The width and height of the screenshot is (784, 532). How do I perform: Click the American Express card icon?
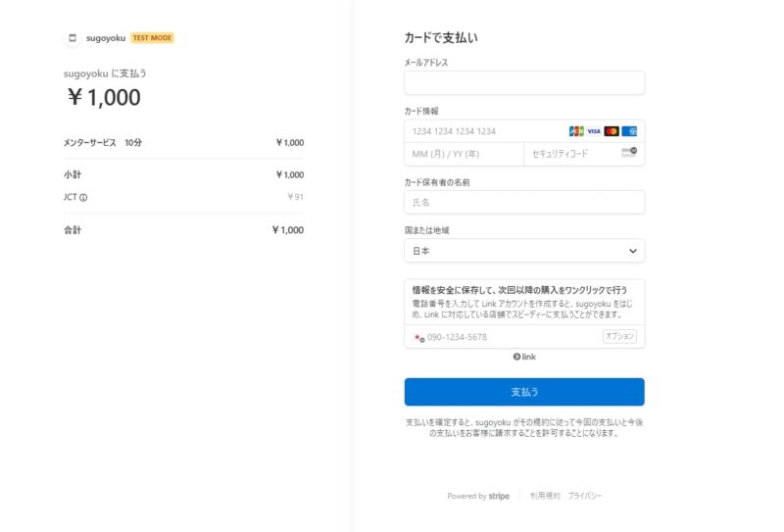click(x=629, y=131)
